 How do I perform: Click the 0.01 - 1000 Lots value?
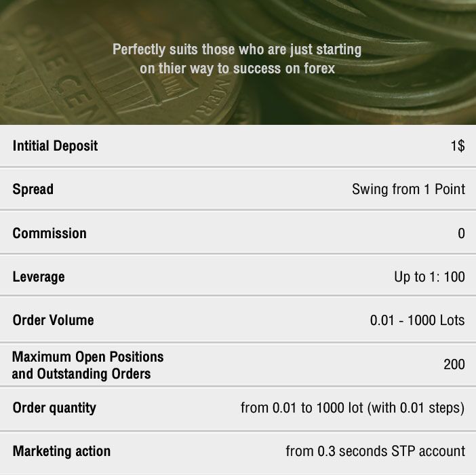click(418, 320)
